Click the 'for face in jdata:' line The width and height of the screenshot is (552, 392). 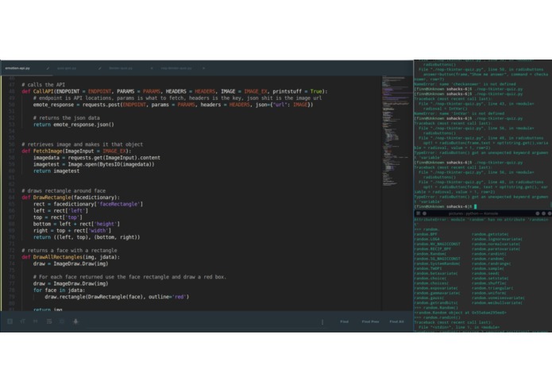coord(59,290)
